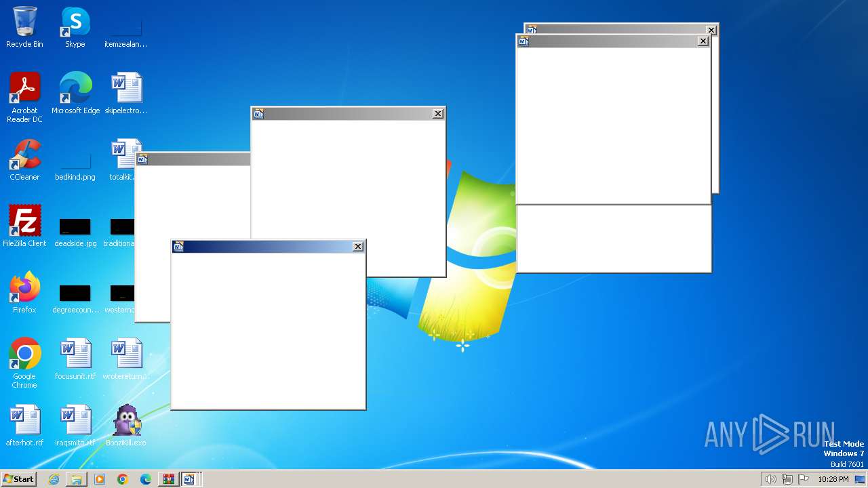This screenshot has height=488, width=868.
Task: Launch Skype from the desktop
Action: pyautogui.click(x=75, y=27)
